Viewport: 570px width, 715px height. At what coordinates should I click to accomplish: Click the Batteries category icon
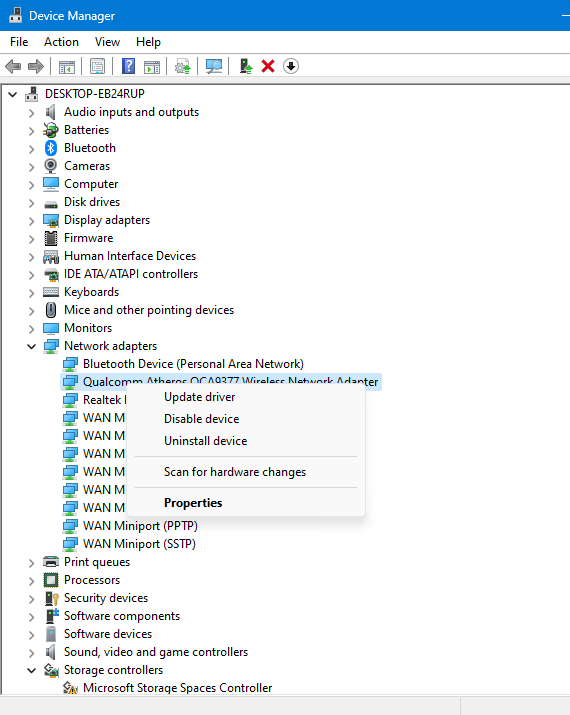(x=51, y=130)
